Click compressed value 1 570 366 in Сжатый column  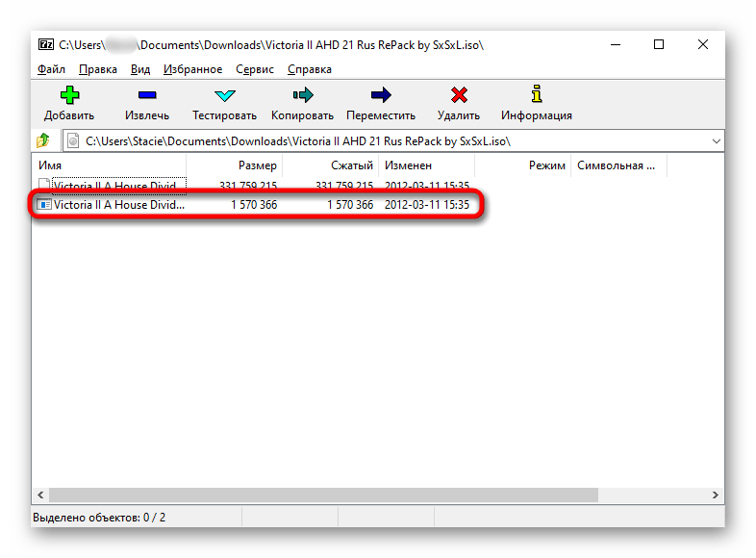(350, 205)
